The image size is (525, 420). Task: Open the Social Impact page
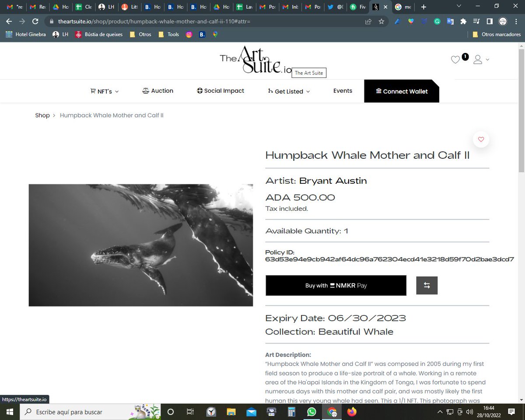tap(220, 91)
